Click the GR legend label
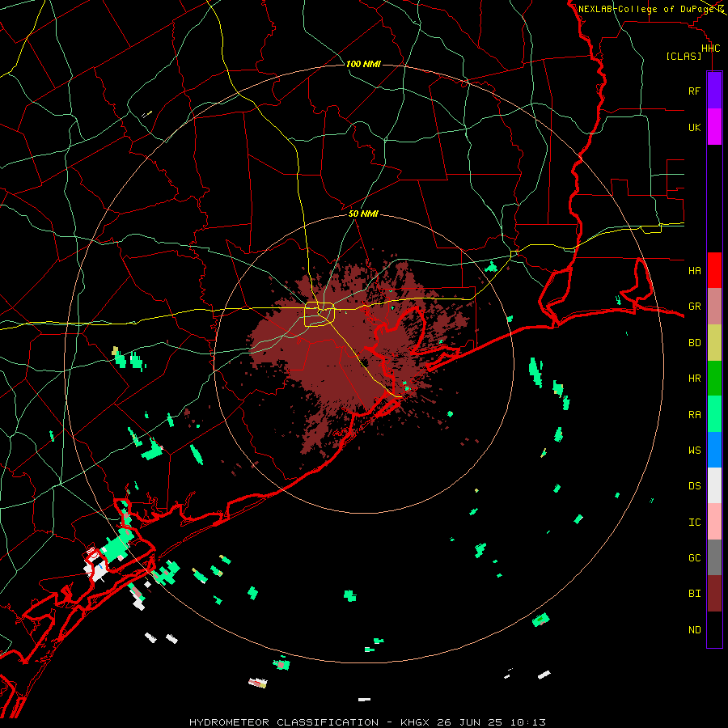The width and height of the screenshot is (728, 728). point(695,307)
